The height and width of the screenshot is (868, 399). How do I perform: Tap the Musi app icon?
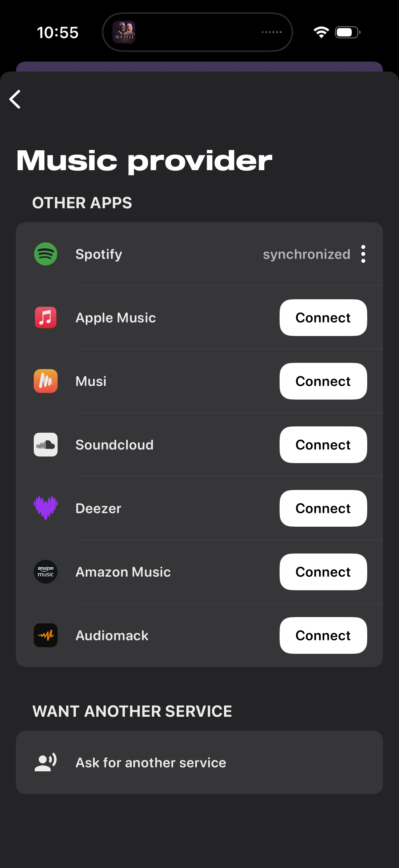[45, 381]
